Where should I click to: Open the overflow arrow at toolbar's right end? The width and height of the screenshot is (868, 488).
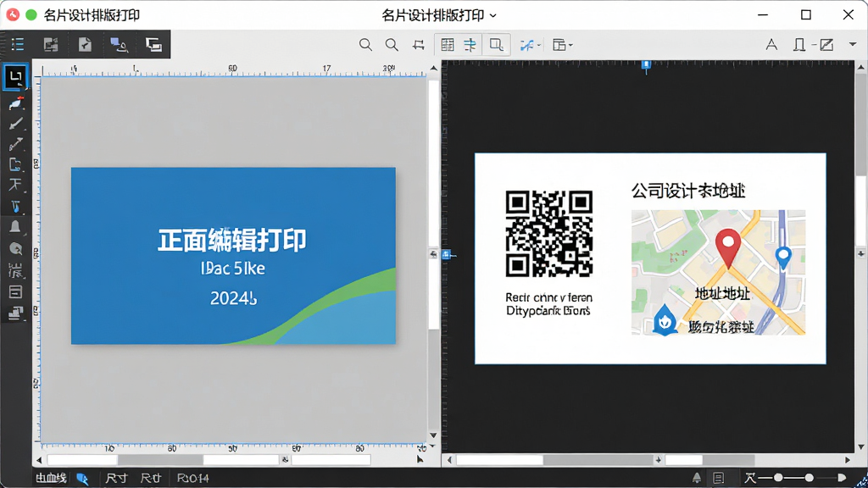click(853, 45)
